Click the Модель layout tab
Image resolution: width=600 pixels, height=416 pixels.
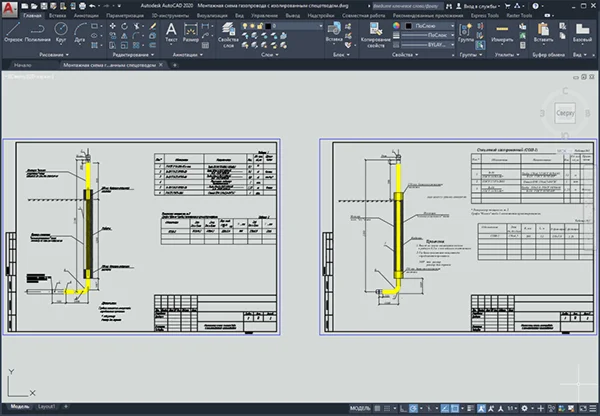pyautogui.click(x=20, y=406)
